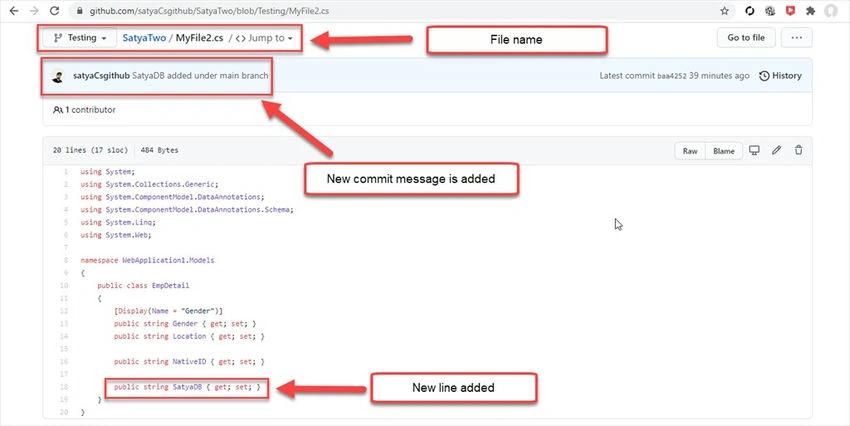Viewport: 850px width, 426px height.
Task: Open the Extensions puzzle piece menu
Action: [810, 11]
